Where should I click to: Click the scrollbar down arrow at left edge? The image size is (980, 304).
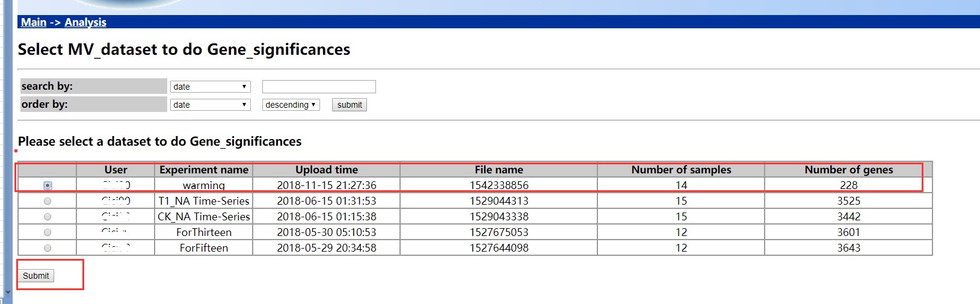8,293
